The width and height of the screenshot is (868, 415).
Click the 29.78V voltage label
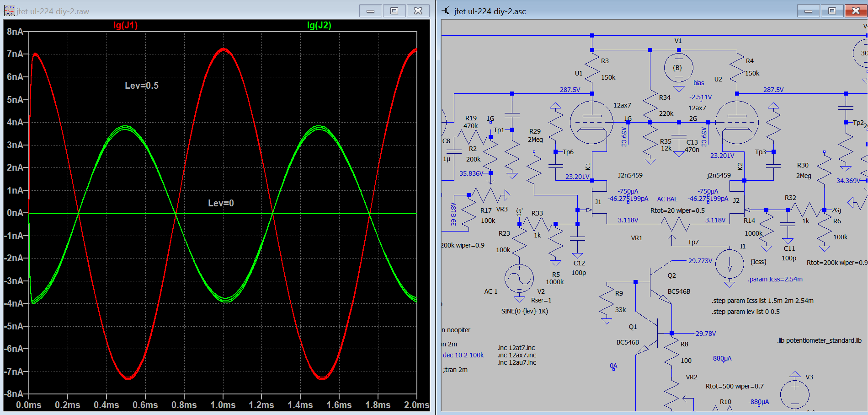(x=705, y=334)
